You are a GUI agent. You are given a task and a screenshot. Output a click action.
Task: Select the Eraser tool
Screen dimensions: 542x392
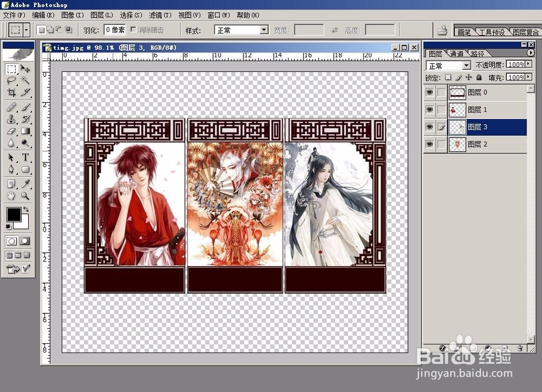11,131
